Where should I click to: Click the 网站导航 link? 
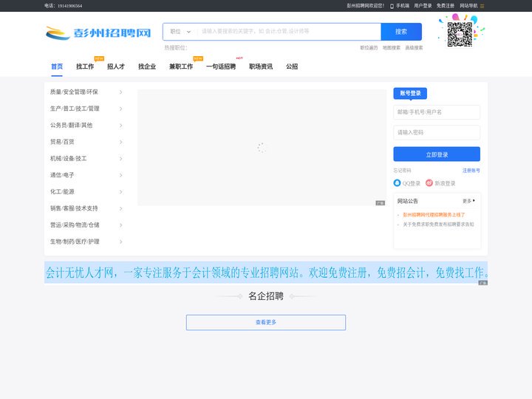[468, 6]
